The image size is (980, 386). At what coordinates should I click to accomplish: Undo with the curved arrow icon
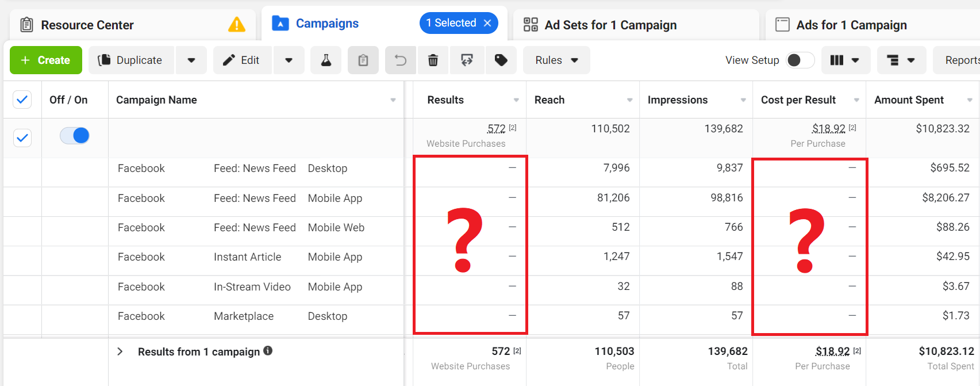click(401, 60)
